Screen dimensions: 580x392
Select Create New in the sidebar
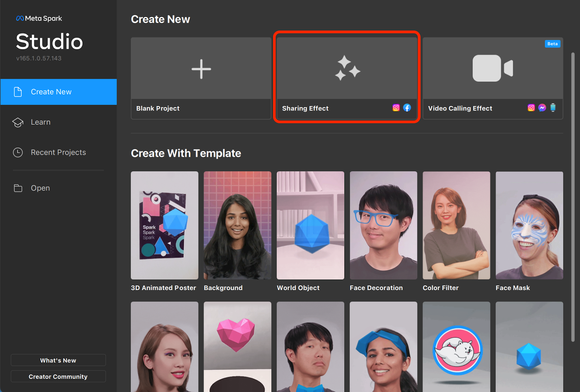(x=59, y=92)
